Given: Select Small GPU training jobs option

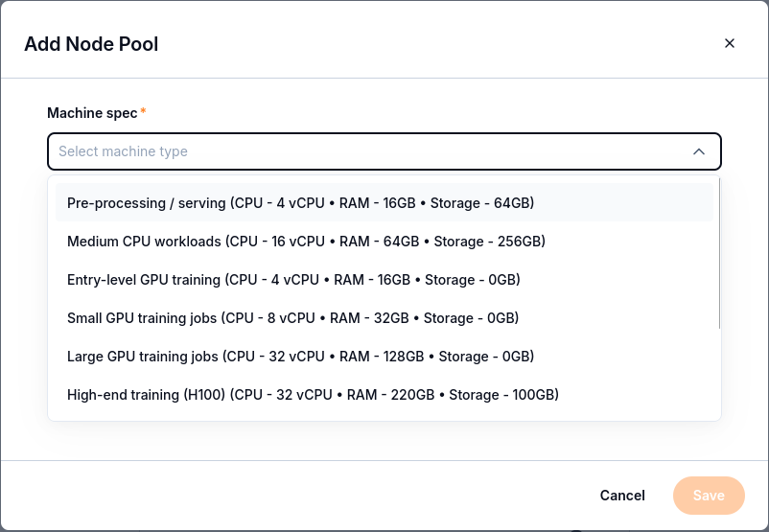Looking at the screenshot, I should pyautogui.click(x=384, y=317).
